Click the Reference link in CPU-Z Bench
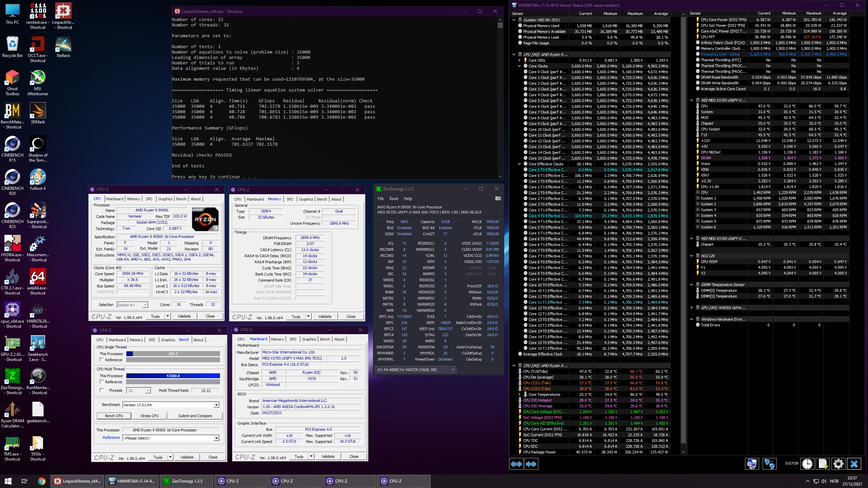The height and width of the screenshot is (488, 868). pyautogui.click(x=111, y=438)
